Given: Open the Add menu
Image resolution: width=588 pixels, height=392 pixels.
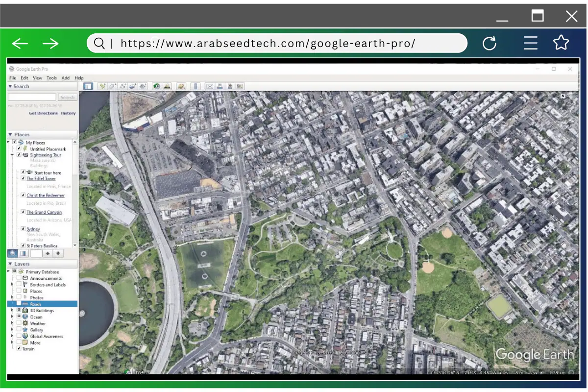Looking at the screenshot, I should coord(65,78).
